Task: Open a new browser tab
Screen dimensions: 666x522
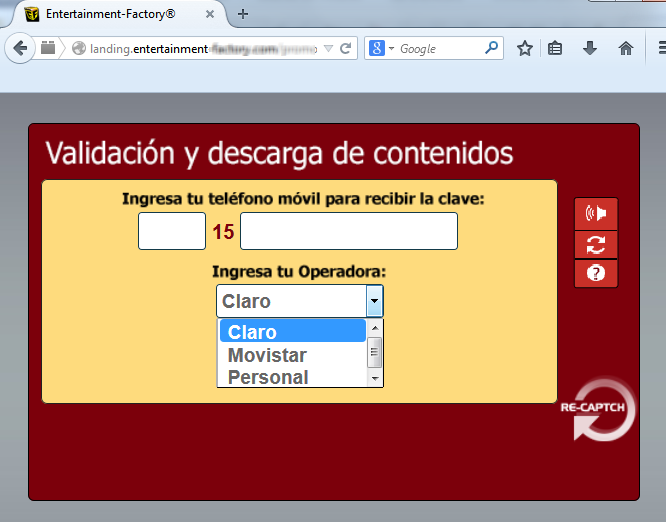Action: click(x=243, y=14)
